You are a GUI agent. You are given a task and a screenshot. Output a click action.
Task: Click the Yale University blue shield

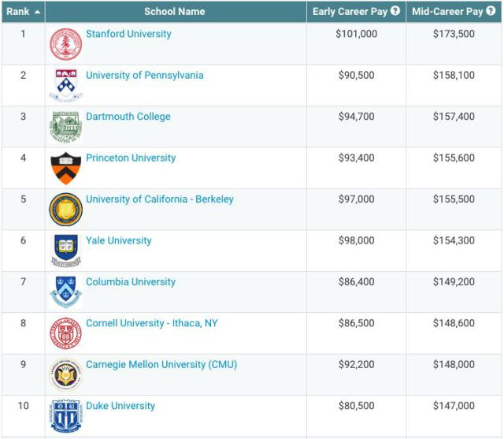coord(66,251)
